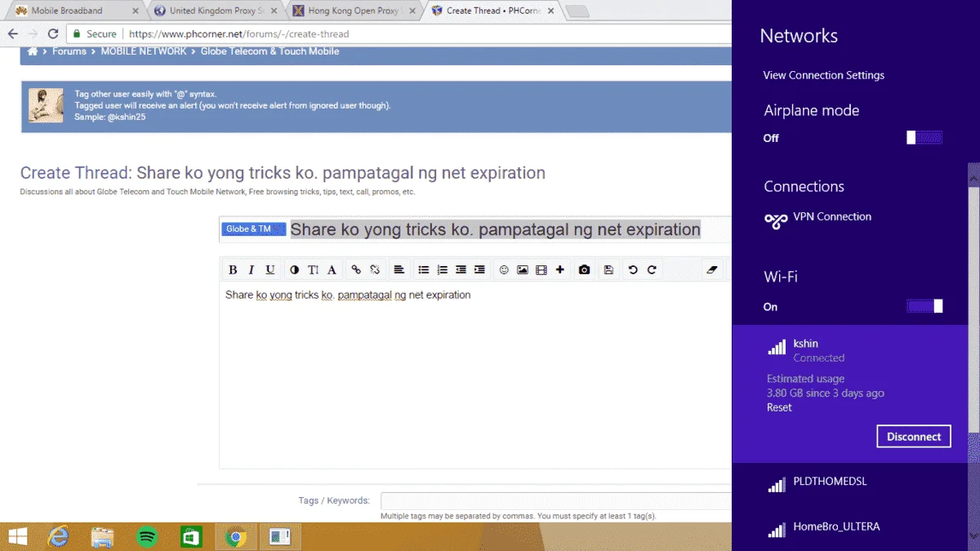Toggle the Wi-Fi switch
This screenshot has height=551, width=980.
click(x=924, y=306)
